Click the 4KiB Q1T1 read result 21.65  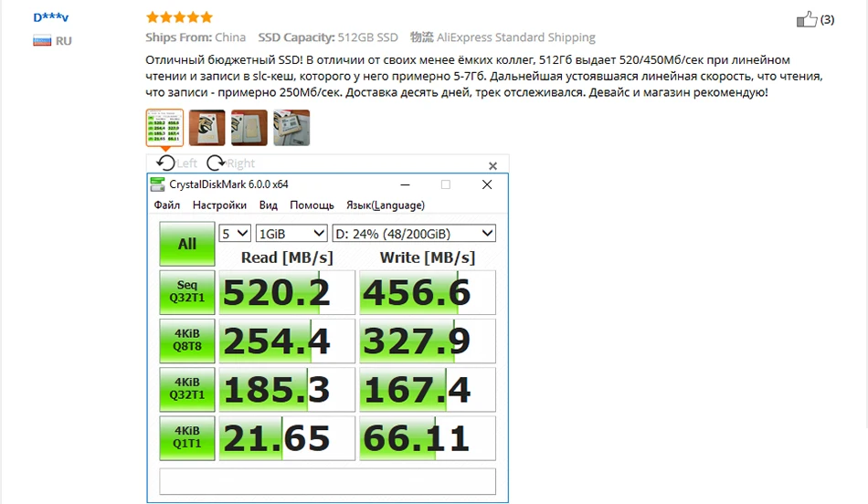tap(287, 438)
